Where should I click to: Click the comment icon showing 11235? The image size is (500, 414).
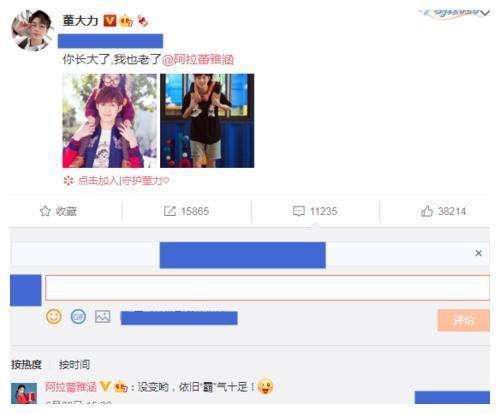pos(298,211)
